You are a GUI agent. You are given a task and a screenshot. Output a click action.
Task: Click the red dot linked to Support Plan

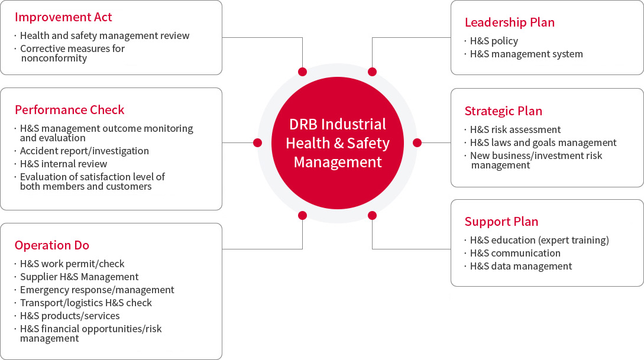click(x=372, y=216)
